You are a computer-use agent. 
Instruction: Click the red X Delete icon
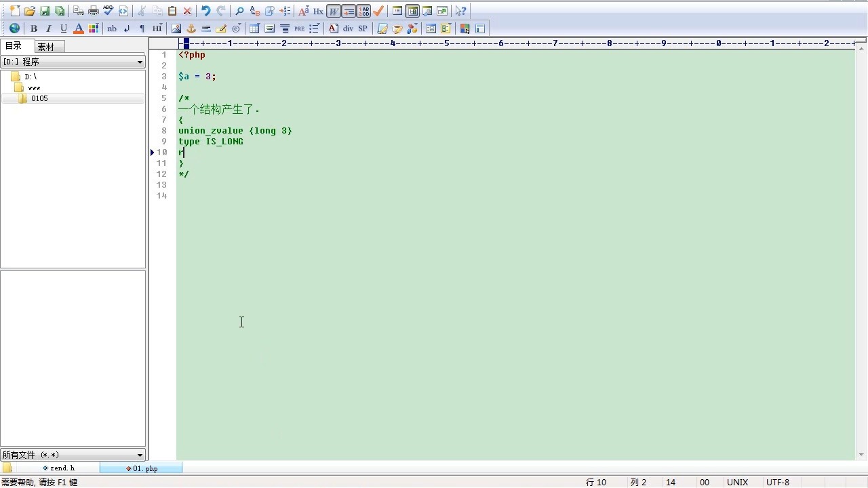[187, 11]
